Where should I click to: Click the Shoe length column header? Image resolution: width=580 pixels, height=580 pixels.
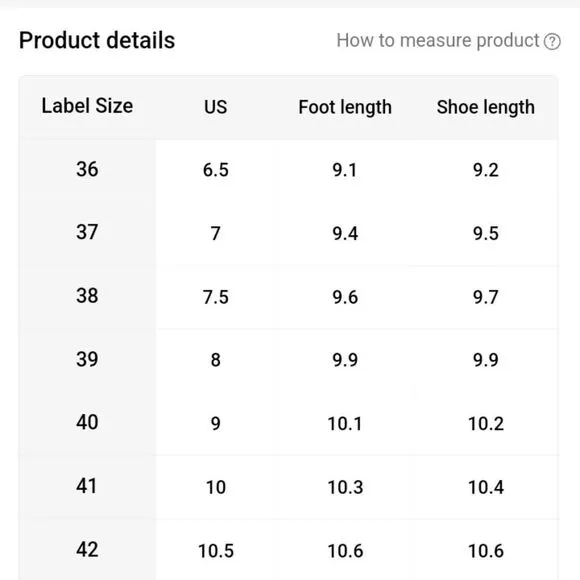pyautogui.click(x=486, y=107)
